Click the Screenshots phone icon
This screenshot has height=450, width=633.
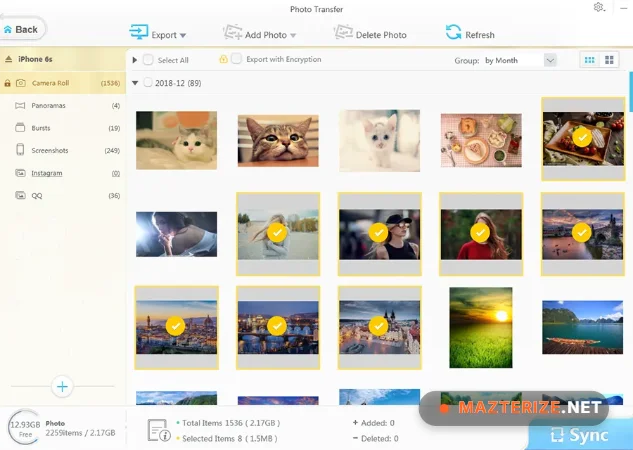pyautogui.click(x=20, y=150)
